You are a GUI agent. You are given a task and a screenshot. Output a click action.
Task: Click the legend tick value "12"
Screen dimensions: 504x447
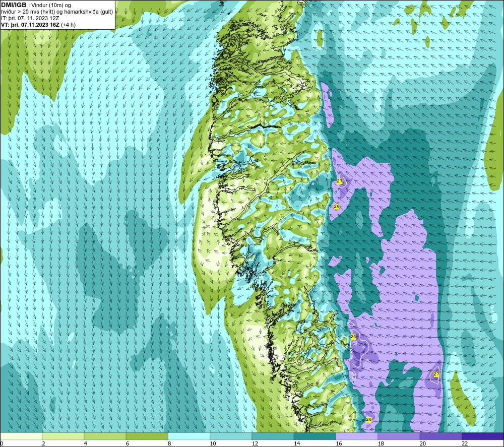tap(255, 443)
